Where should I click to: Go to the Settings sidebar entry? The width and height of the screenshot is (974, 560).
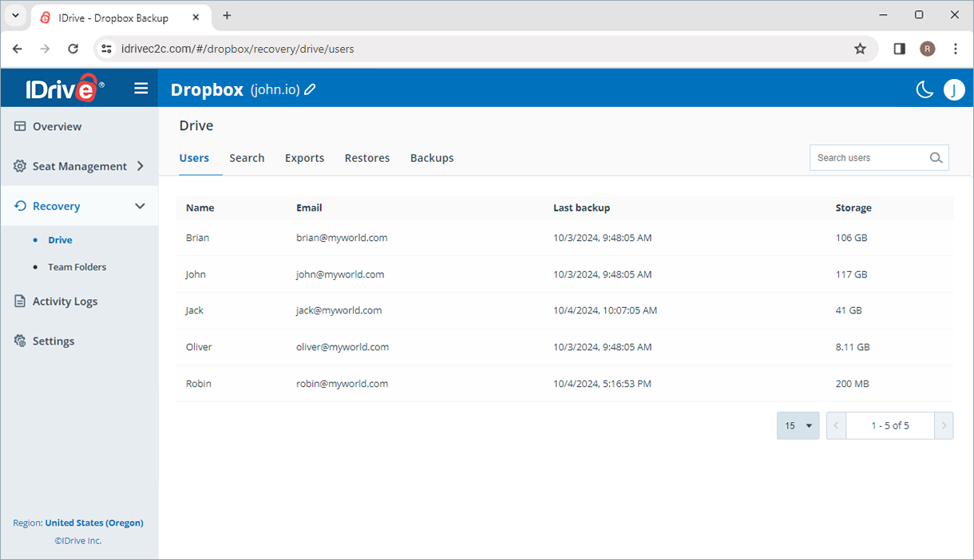pos(53,341)
